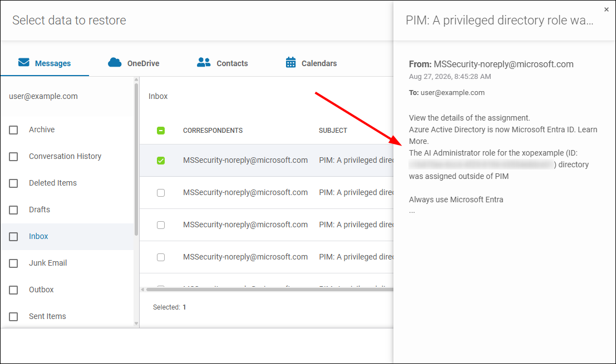The height and width of the screenshot is (364, 616).
Task: Click the message list horizontal scrollbar
Action: (x=269, y=290)
